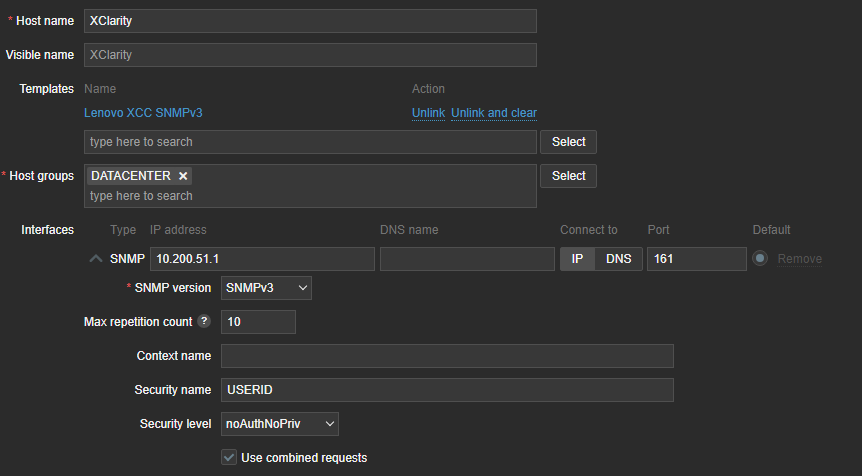Click Unlink and clear for template
The image size is (862, 476).
(x=494, y=113)
